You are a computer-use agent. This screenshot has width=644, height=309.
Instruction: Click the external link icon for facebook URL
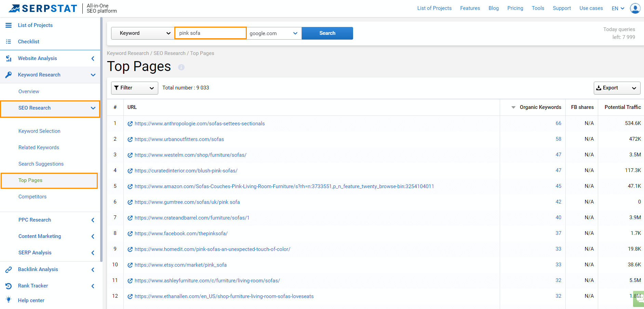click(130, 234)
